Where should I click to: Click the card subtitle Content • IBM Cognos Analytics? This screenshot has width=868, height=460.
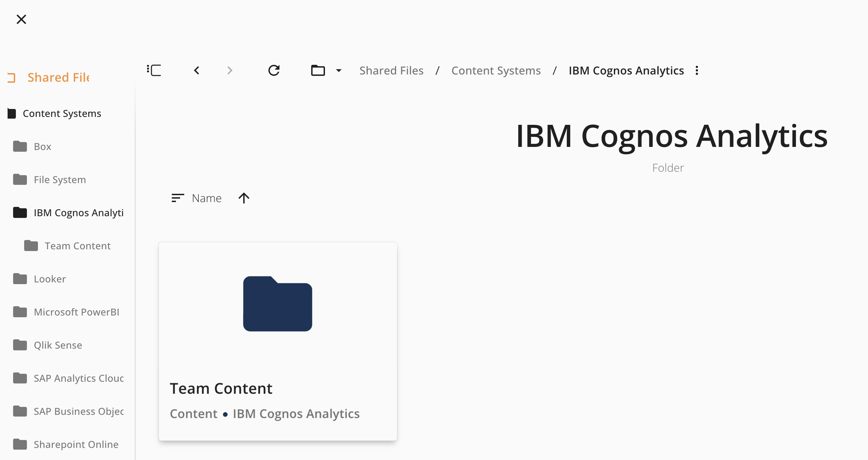[x=265, y=413]
